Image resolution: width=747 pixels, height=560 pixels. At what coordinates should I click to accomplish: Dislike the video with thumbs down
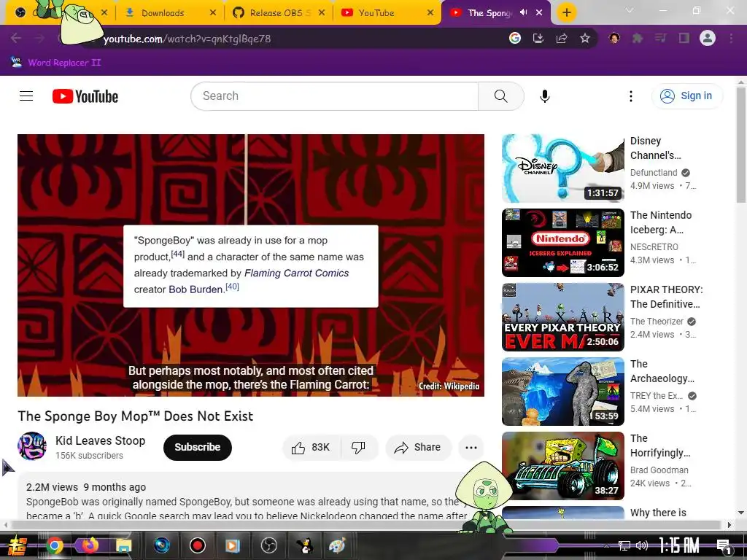(359, 447)
